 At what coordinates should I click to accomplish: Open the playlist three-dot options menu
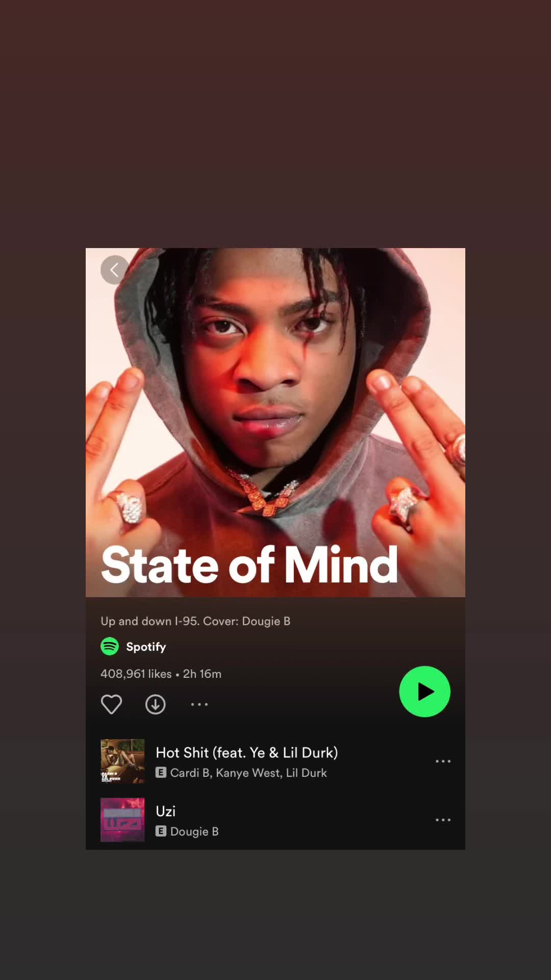point(199,704)
